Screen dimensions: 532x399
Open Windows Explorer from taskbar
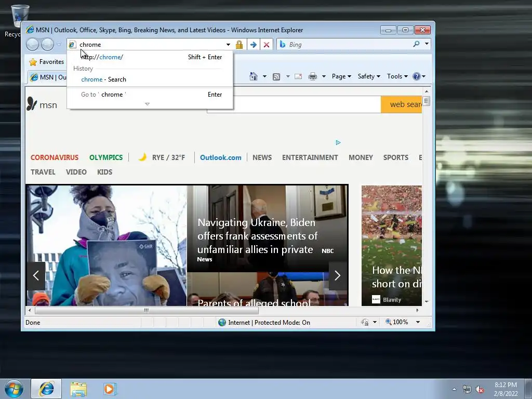tap(78, 389)
